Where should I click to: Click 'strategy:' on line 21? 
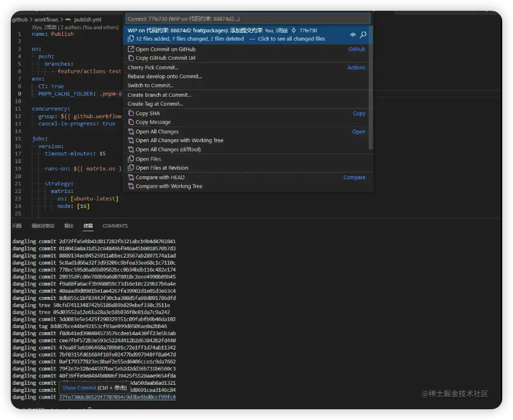pyautogui.click(x=59, y=183)
